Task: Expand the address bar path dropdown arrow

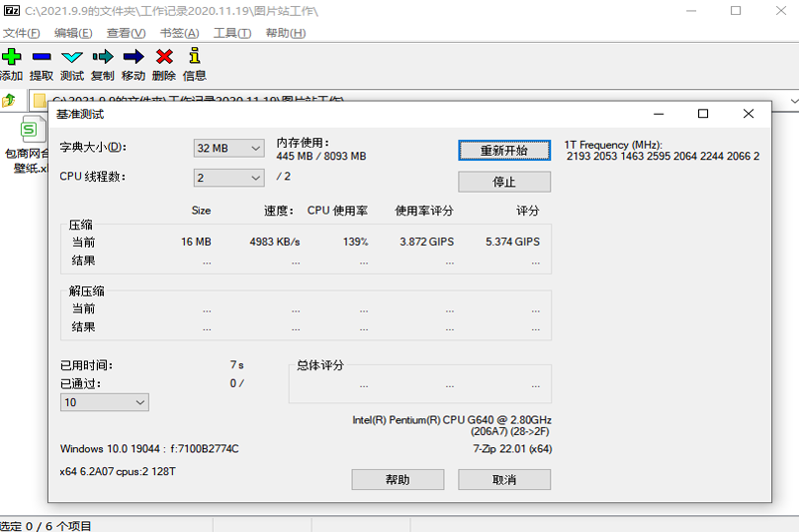Action: pos(793,100)
